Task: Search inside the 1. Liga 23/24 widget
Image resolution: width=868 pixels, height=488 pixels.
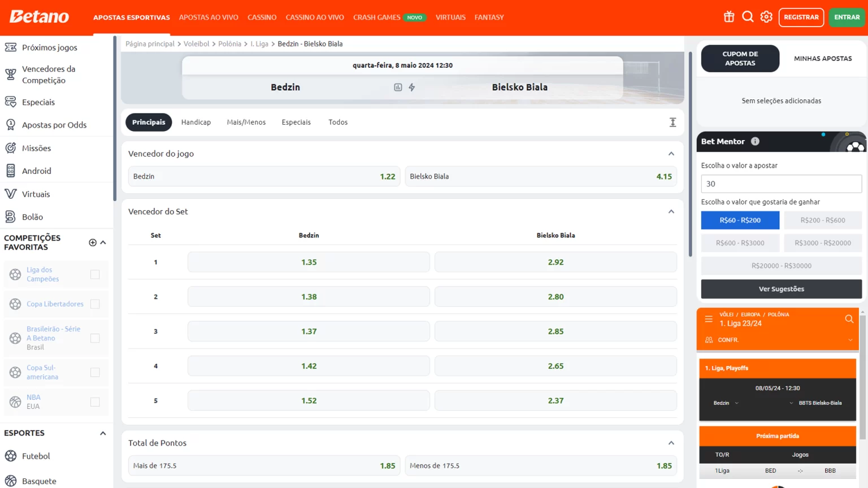Action: (849, 319)
